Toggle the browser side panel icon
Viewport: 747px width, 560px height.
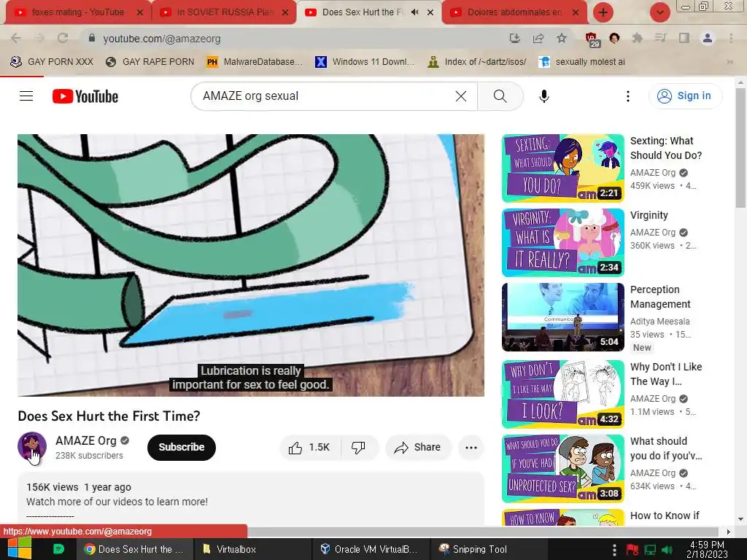point(684,39)
